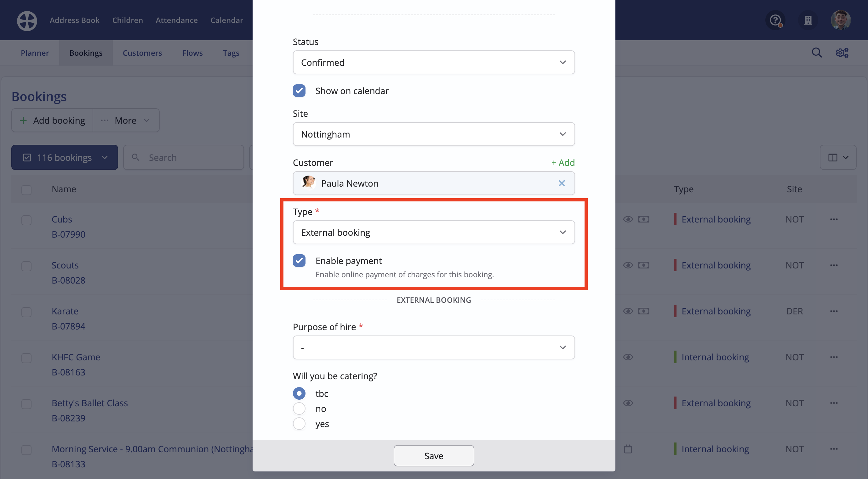868x479 pixels.
Task: Tick the checkbox for Karate booking
Action: tap(26, 312)
